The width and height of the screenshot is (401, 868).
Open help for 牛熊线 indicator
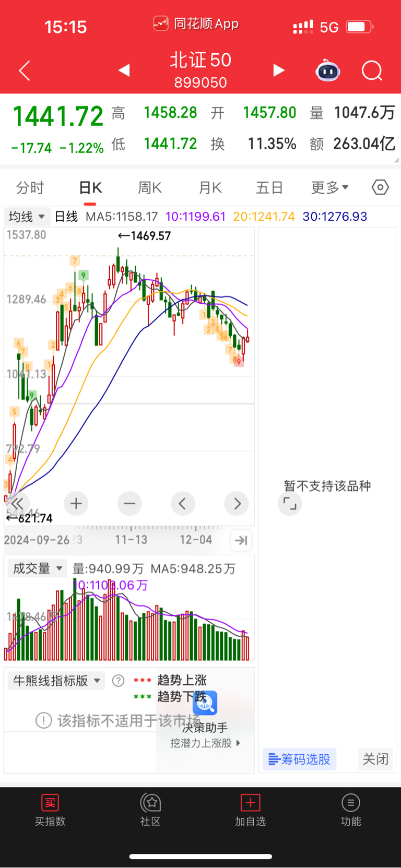click(119, 681)
